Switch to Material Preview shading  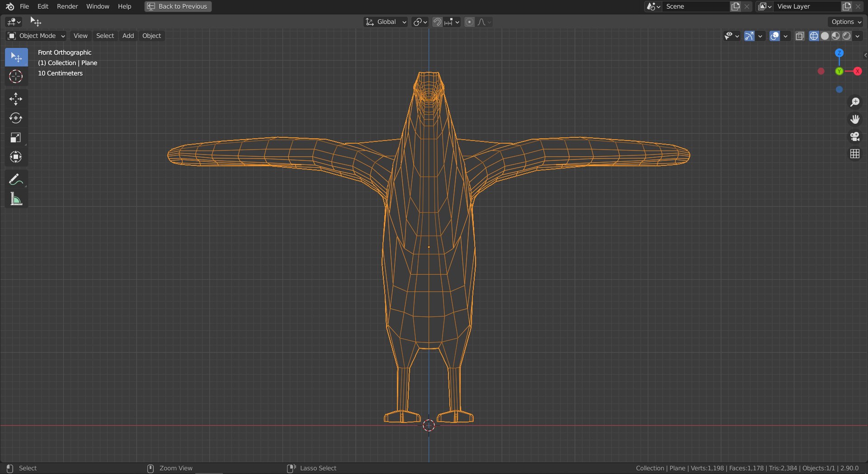tap(835, 36)
